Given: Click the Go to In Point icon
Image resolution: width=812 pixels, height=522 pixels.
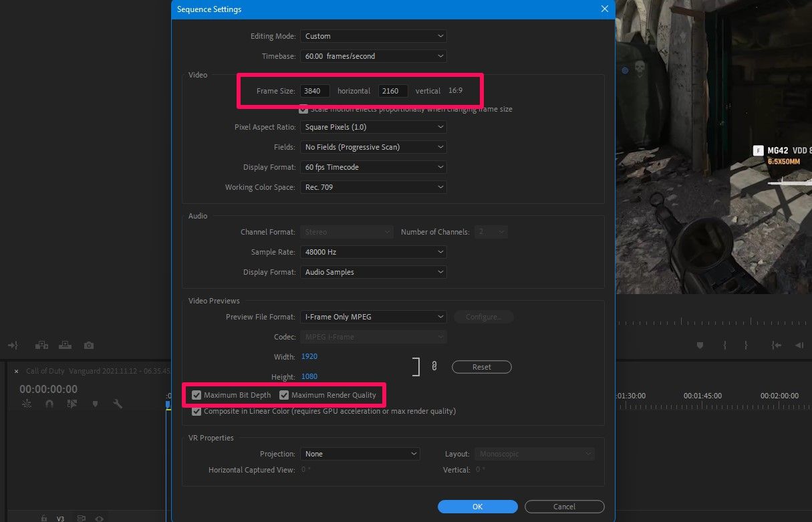Looking at the screenshot, I should 775,346.
